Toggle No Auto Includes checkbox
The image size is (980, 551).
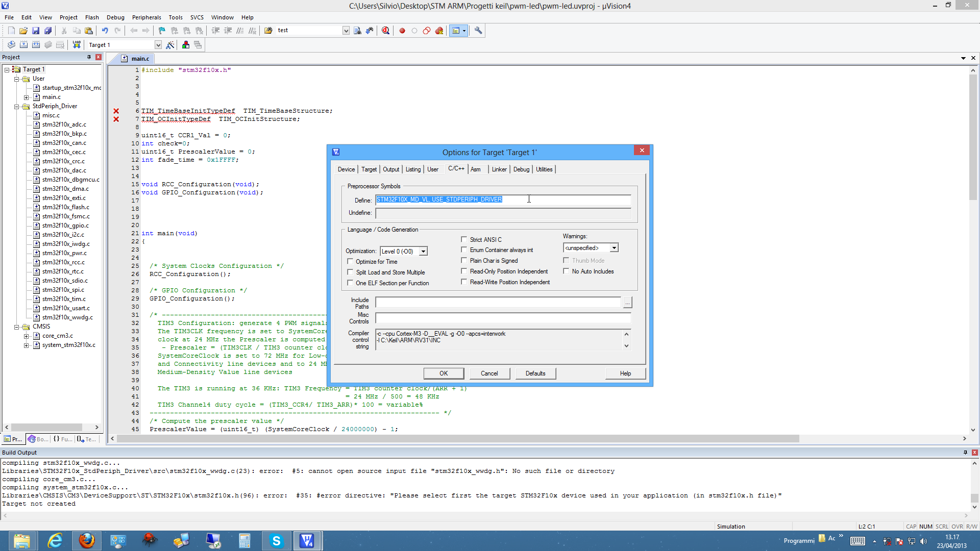566,271
